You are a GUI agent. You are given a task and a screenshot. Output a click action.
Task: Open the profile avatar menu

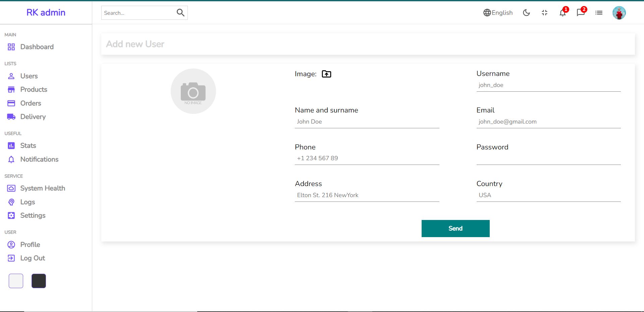[619, 13]
